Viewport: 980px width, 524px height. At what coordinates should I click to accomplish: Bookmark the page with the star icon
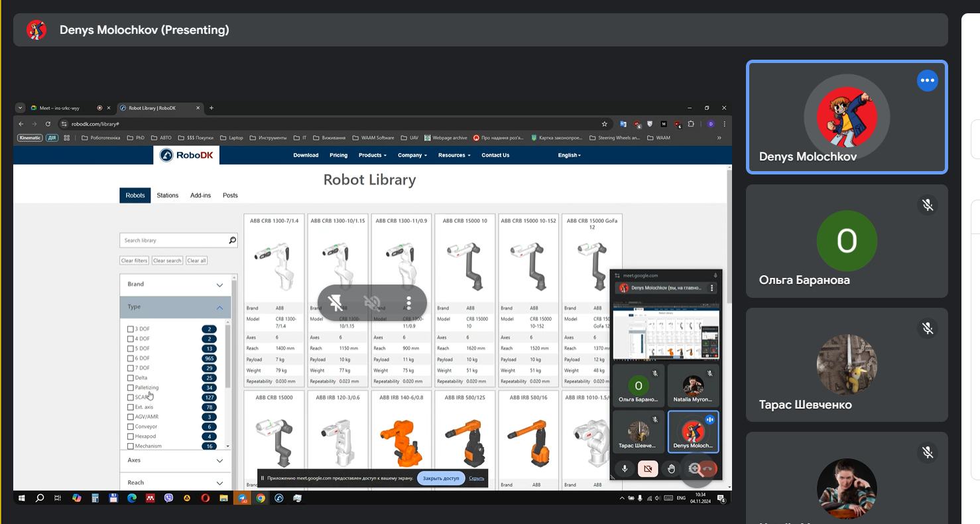[604, 124]
